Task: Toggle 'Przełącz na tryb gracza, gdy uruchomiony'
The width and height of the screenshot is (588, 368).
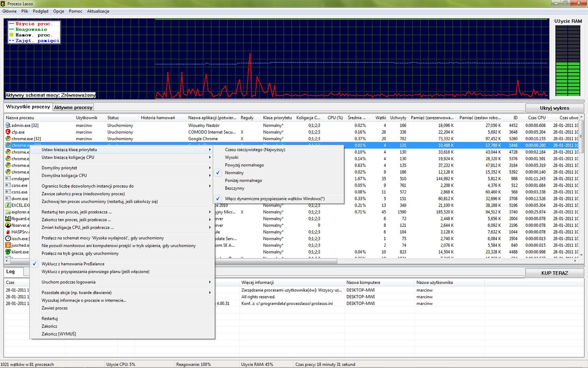Action: (122, 253)
